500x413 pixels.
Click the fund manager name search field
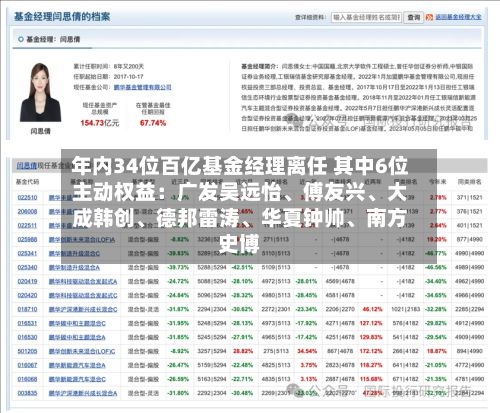tap(366, 17)
